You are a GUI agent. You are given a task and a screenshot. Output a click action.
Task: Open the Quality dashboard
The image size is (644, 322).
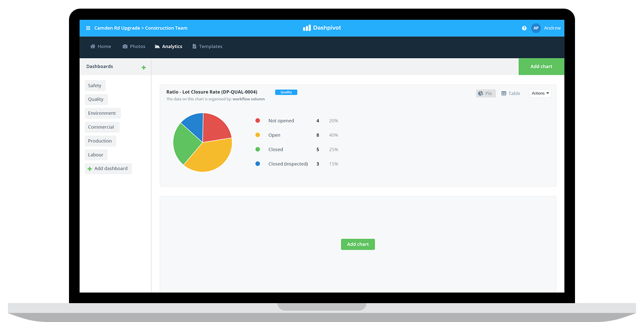pos(96,99)
